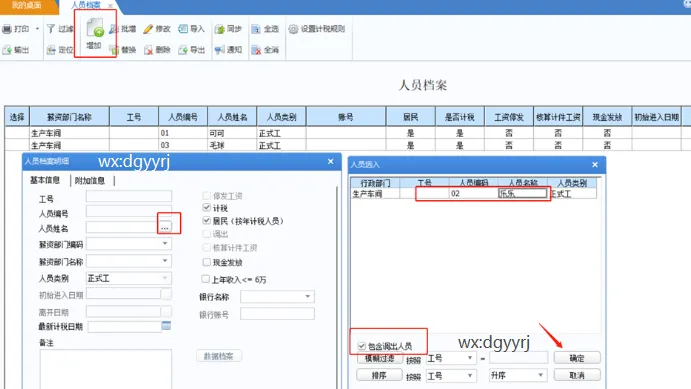Open the sort-by 工号 dropdown beside 排序

(x=470, y=375)
